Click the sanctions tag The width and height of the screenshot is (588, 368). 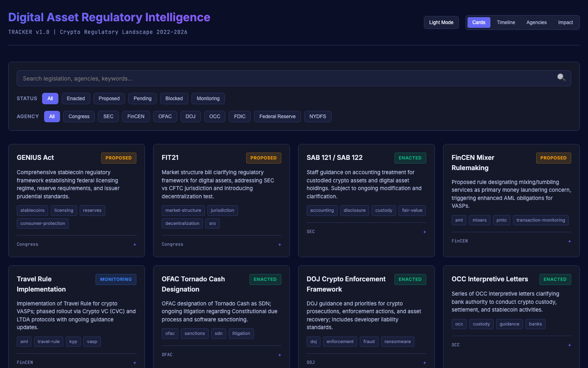194,334
